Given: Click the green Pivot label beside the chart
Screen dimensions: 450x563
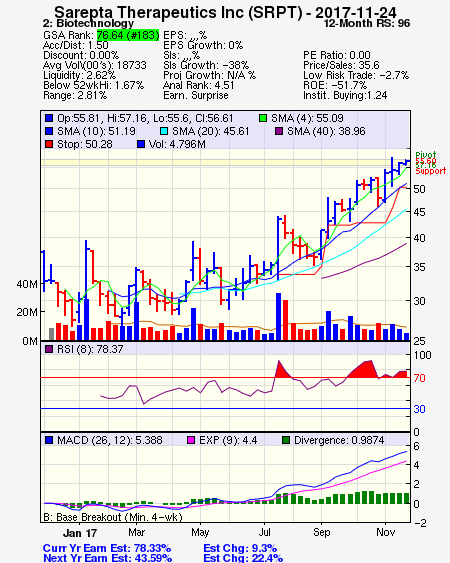Looking at the screenshot, I should tap(426, 155).
